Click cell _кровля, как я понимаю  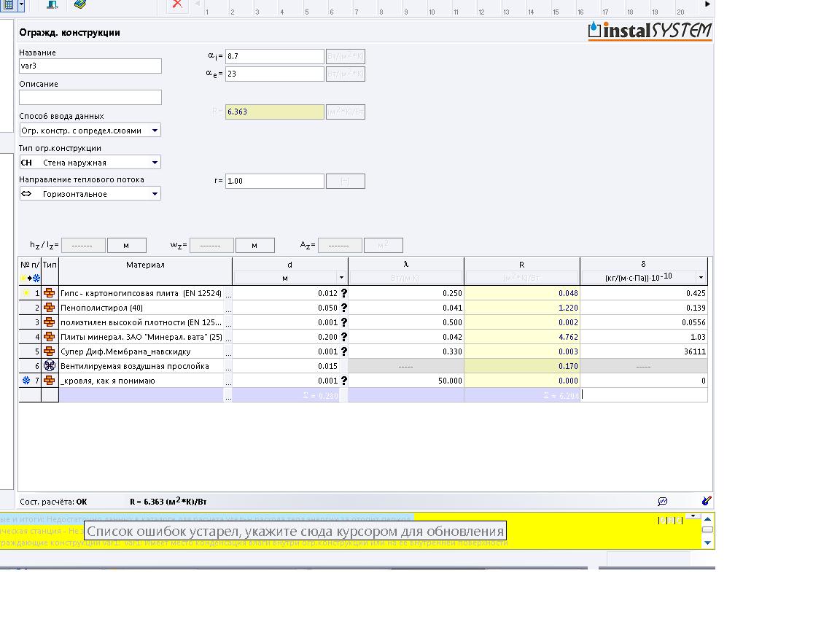coord(141,381)
